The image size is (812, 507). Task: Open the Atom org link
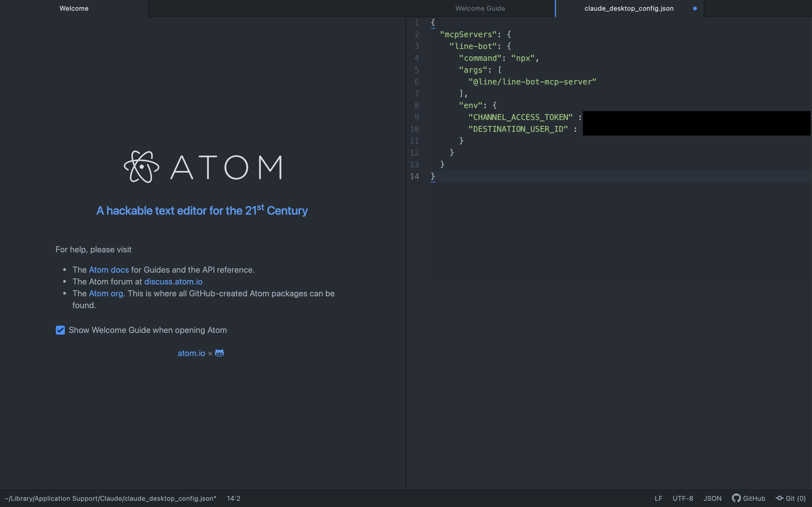(106, 293)
